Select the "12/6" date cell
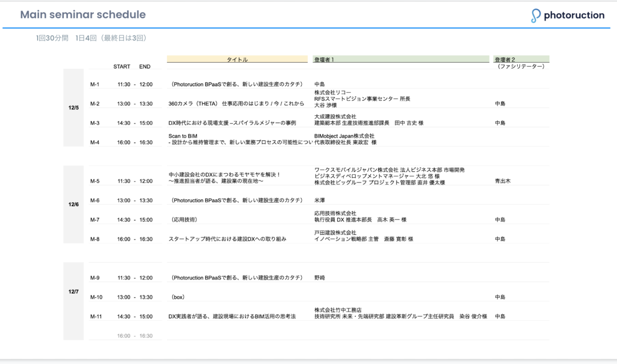This screenshot has height=364, width=617. coord(74,205)
